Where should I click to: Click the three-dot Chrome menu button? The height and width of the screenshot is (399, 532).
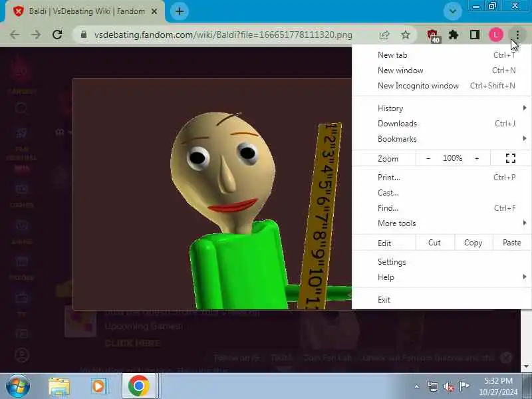click(517, 35)
